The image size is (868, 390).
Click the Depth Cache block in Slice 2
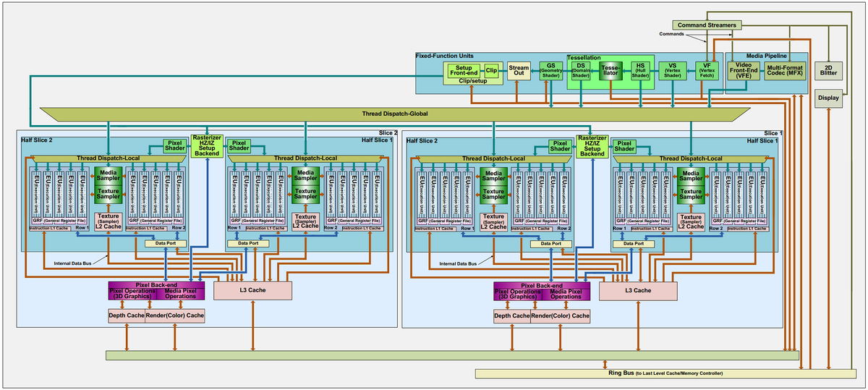pos(127,316)
